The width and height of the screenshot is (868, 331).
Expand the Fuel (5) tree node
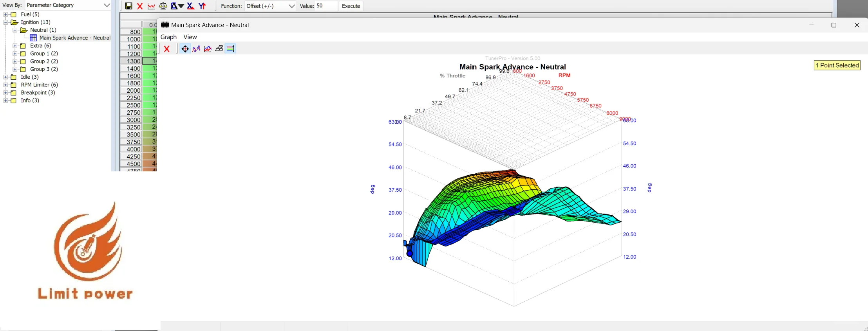5,14
